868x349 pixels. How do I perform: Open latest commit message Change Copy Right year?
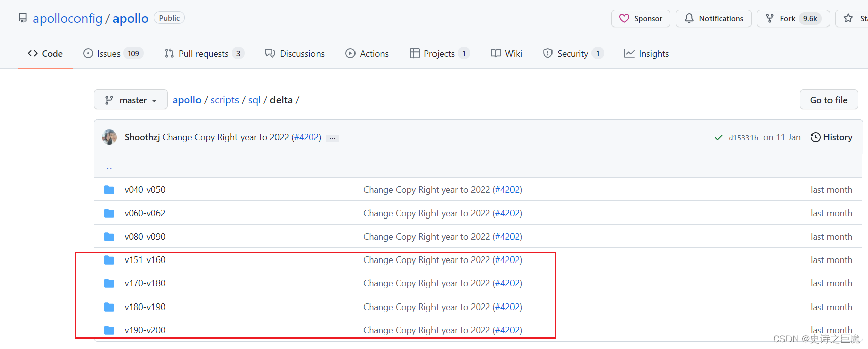pyautogui.click(x=225, y=137)
